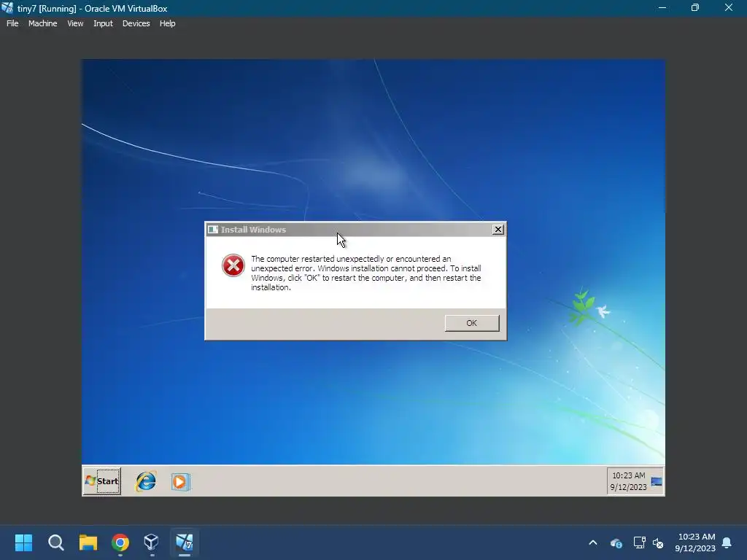Click the Install Windows dialog title icon
This screenshot has width=747, height=560.
[x=213, y=230]
